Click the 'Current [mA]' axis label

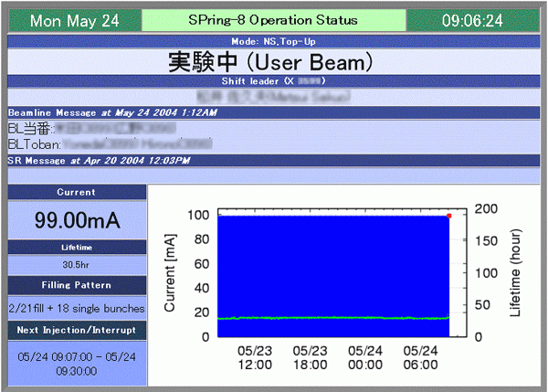pyautogui.click(x=170, y=273)
